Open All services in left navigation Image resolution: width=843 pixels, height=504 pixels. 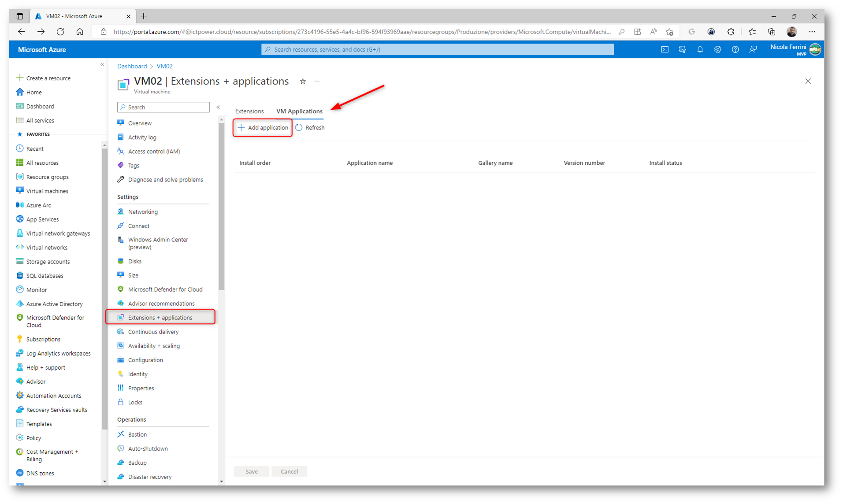(x=40, y=120)
